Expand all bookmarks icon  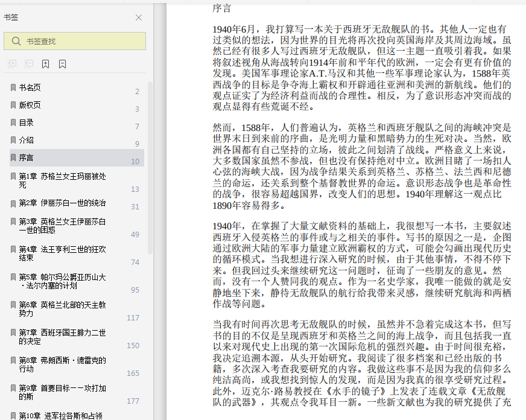12,63
